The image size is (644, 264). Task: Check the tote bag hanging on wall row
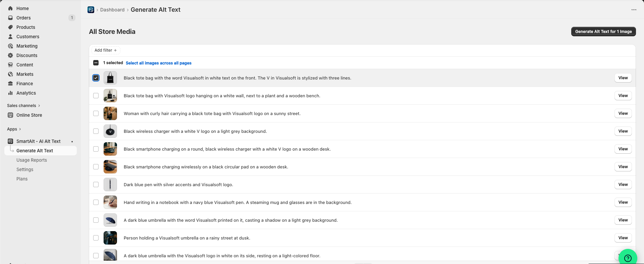[x=96, y=96]
